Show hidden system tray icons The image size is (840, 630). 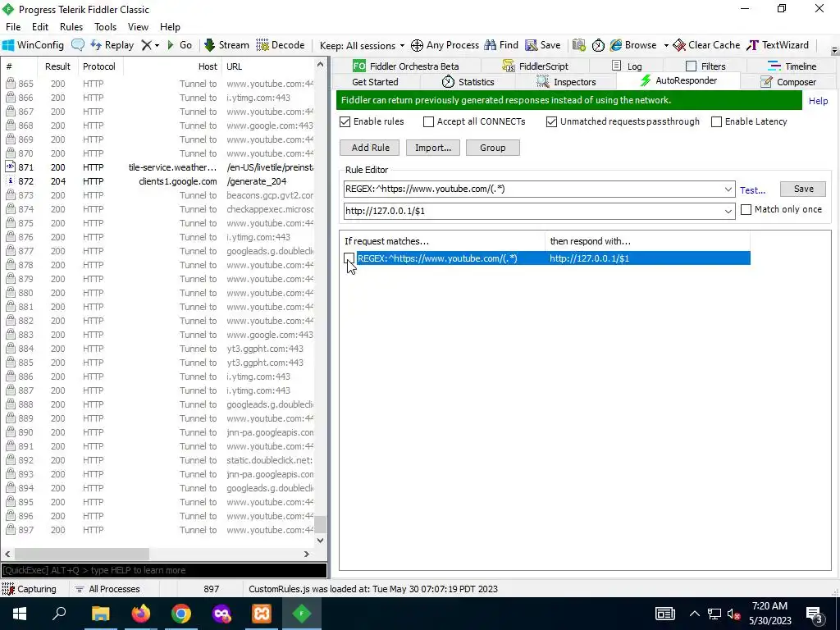tap(694, 614)
